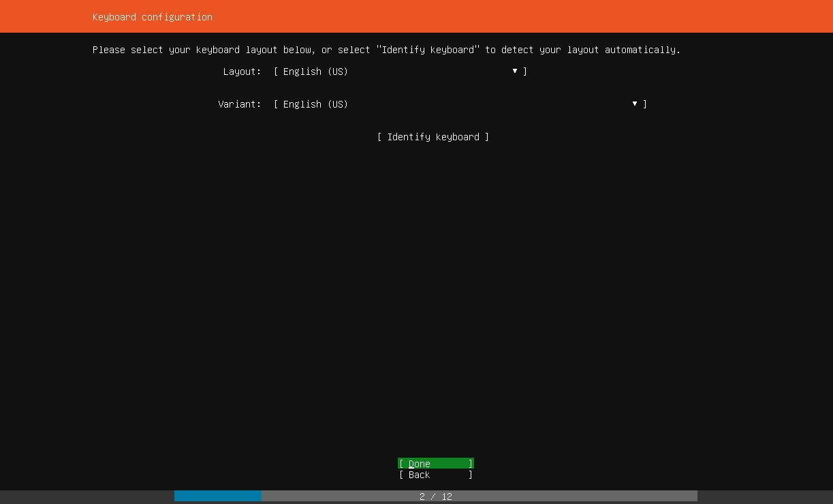The image size is (833, 504).
Task: Click the 2 / 12 step indicator
Action: [435, 496]
